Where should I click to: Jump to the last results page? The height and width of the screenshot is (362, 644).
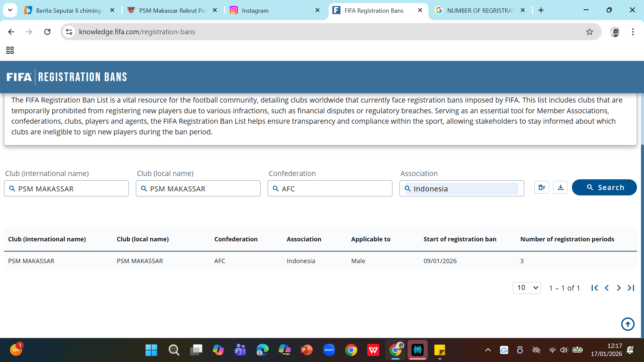tap(631, 288)
